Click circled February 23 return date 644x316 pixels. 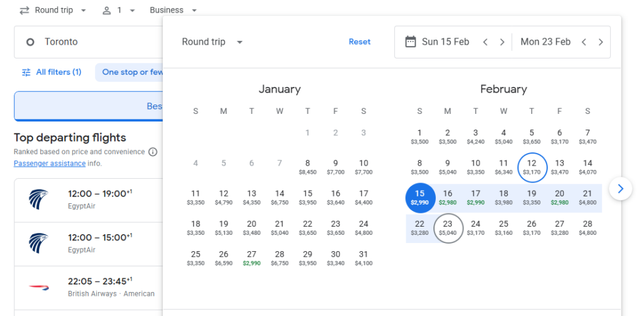(x=448, y=228)
